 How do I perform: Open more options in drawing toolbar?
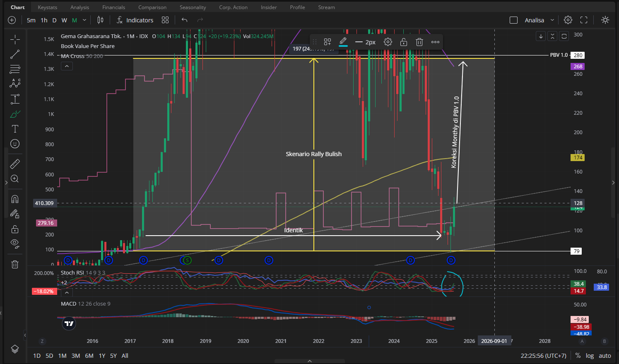tap(435, 42)
